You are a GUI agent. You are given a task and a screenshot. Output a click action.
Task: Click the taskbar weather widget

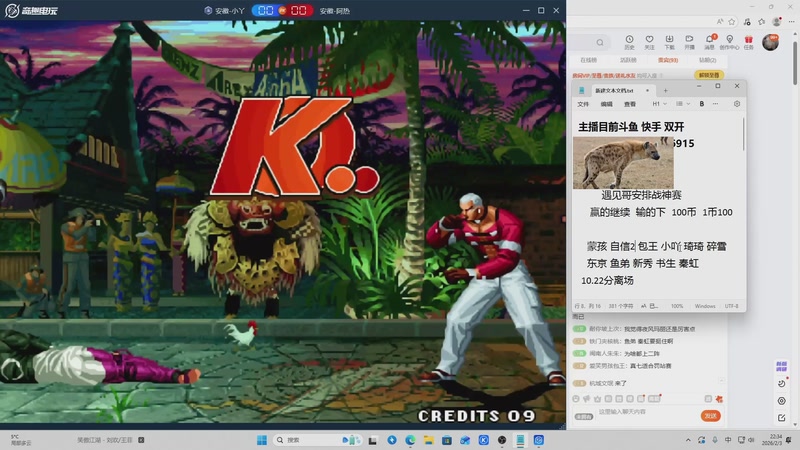(20, 440)
